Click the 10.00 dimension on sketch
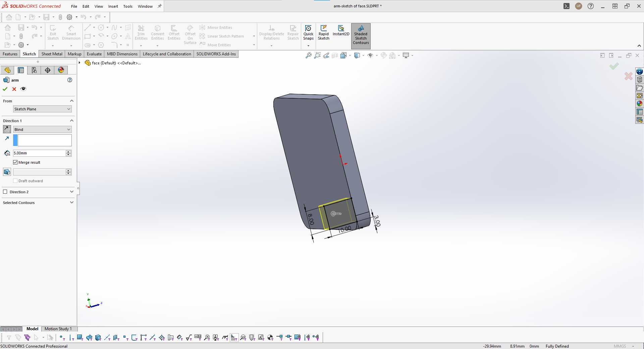The image size is (644, 349). (x=345, y=230)
